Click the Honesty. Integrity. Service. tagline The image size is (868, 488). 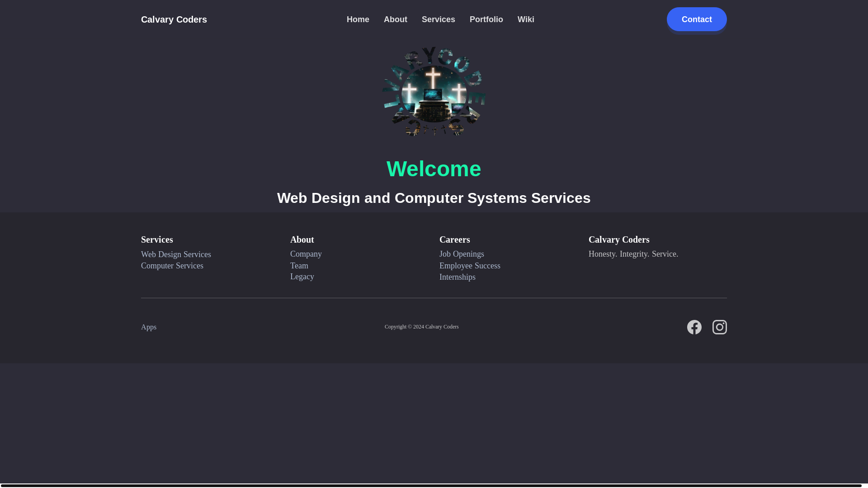[633, 254]
